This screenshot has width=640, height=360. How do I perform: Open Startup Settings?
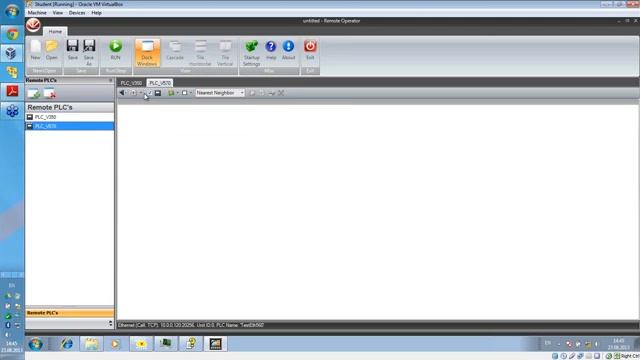(x=251, y=53)
